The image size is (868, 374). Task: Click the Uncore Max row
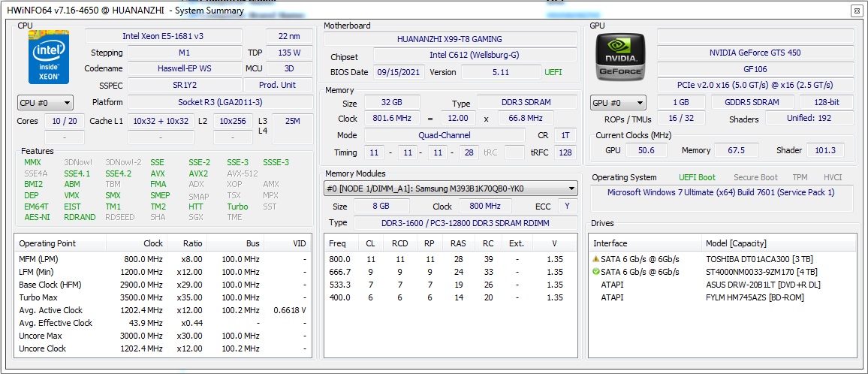pos(162,336)
